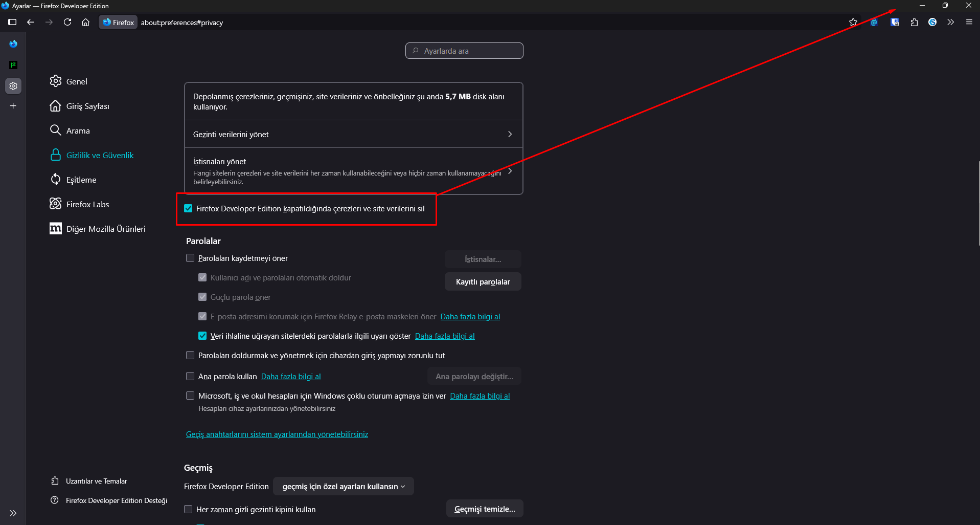The image size is (980, 525).
Task: Click the home icon in the toolbar
Action: point(86,22)
